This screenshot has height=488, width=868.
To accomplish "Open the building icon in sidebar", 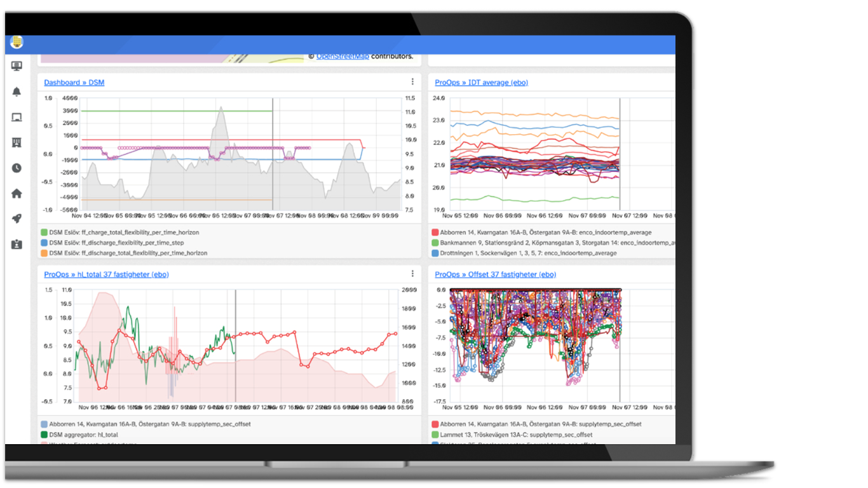I will [17, 142].
